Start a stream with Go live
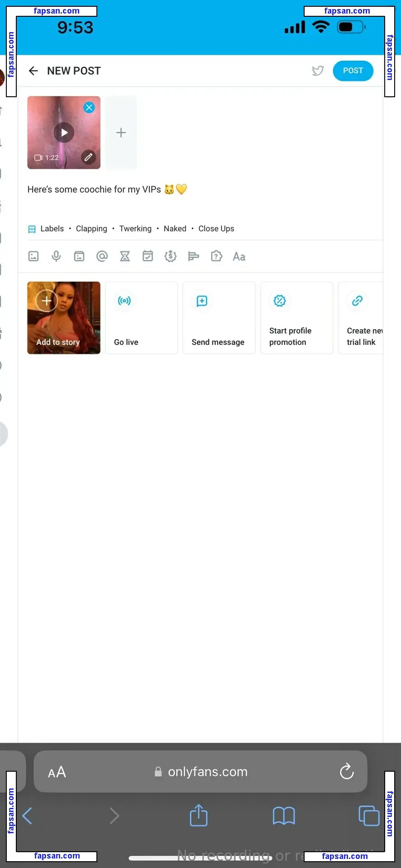The height and width of the screenshot is (868, 401). [x=141, y=318]
